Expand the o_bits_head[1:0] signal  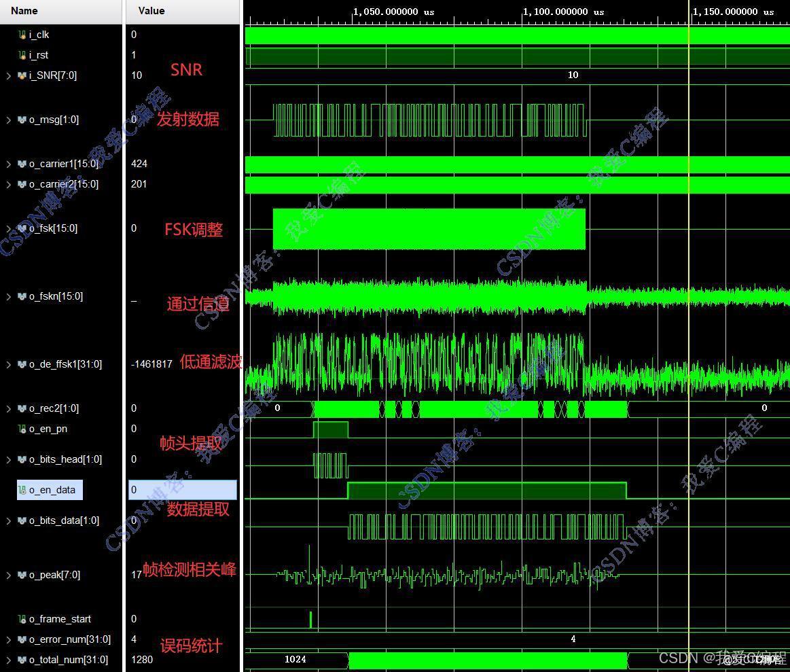click(x=9, y=459)
